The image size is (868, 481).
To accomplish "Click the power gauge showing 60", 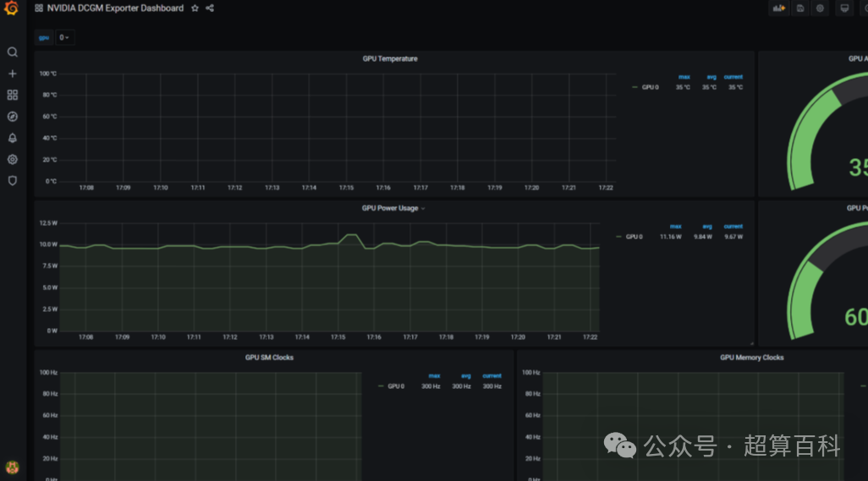I will [x=827, y=281].
